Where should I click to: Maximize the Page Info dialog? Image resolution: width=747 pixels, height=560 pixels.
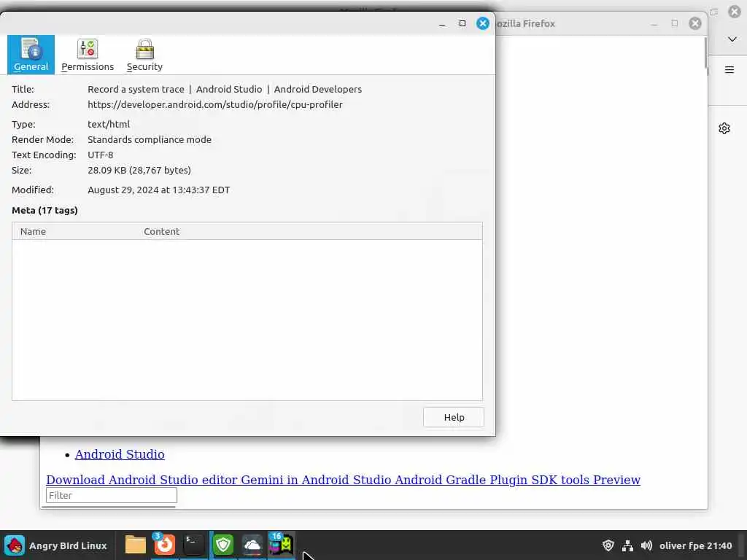tap(462, 23)
